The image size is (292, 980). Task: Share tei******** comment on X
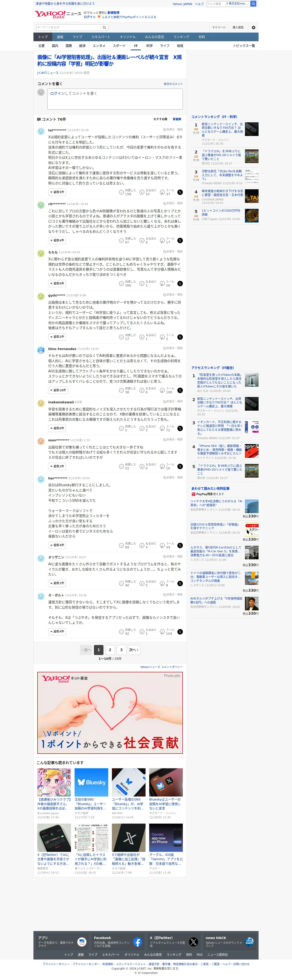[x=180, y=192]
